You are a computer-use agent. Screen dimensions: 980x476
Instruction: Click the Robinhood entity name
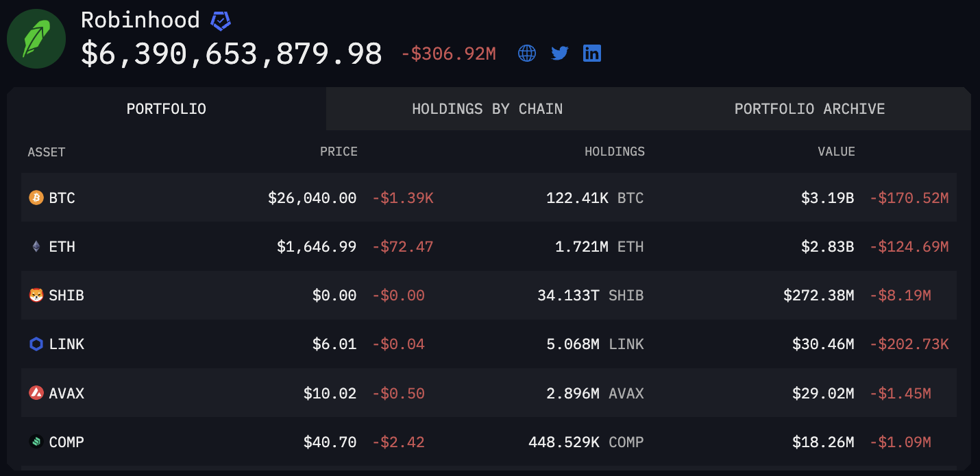(140, 20)
